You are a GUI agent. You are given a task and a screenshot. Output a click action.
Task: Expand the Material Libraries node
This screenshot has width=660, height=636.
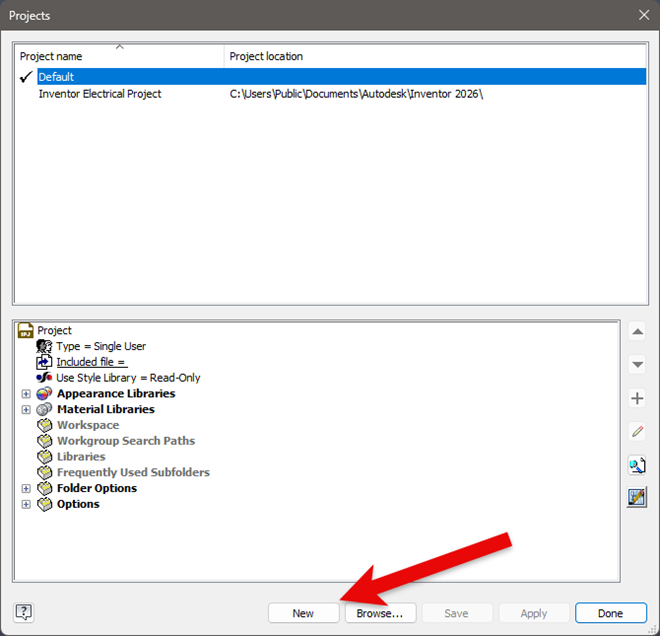pos(26,410)
